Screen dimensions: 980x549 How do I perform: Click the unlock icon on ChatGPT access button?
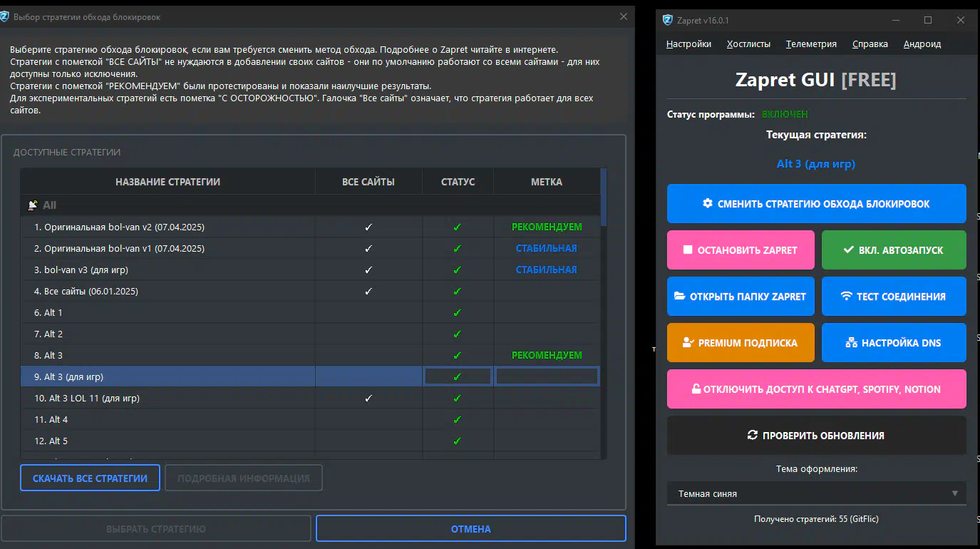click(696, 389)
